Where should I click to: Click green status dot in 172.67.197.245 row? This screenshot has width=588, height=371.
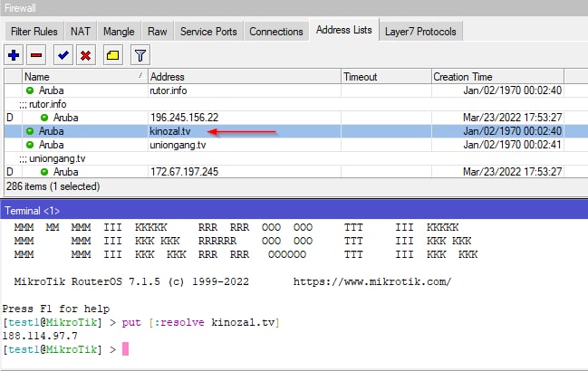point(44,172)
